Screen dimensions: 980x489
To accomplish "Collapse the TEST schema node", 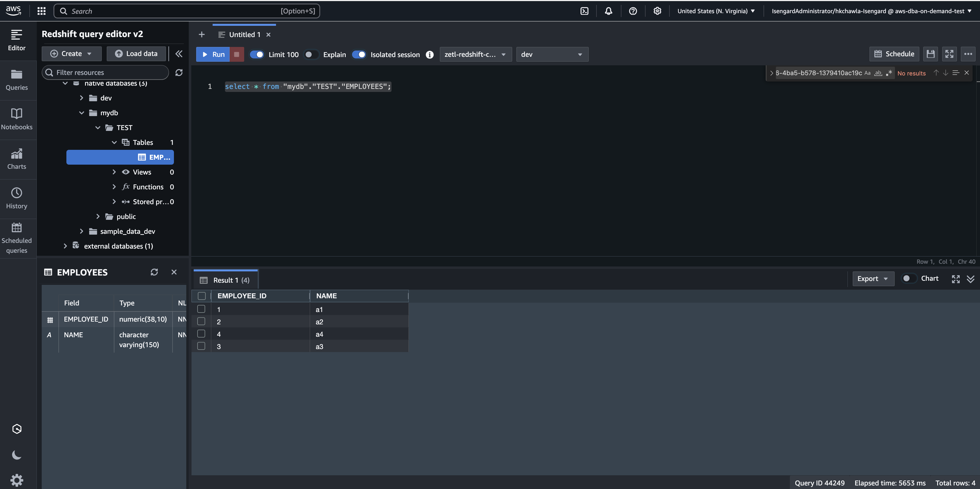I will [98, 128].
